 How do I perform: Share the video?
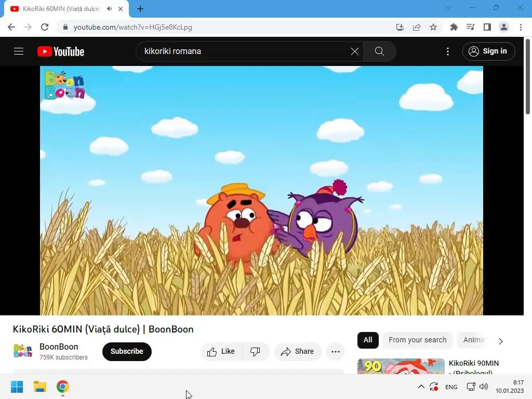click(298, 352)
